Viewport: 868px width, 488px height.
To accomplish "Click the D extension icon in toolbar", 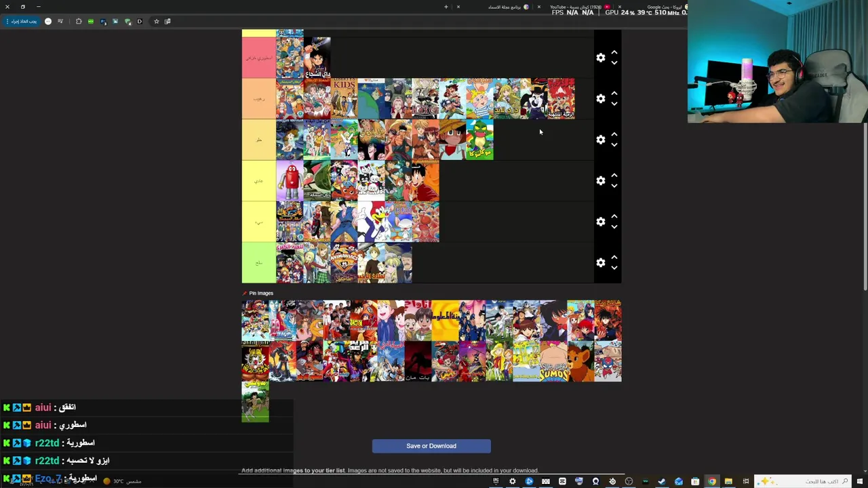I will point(140,21).
